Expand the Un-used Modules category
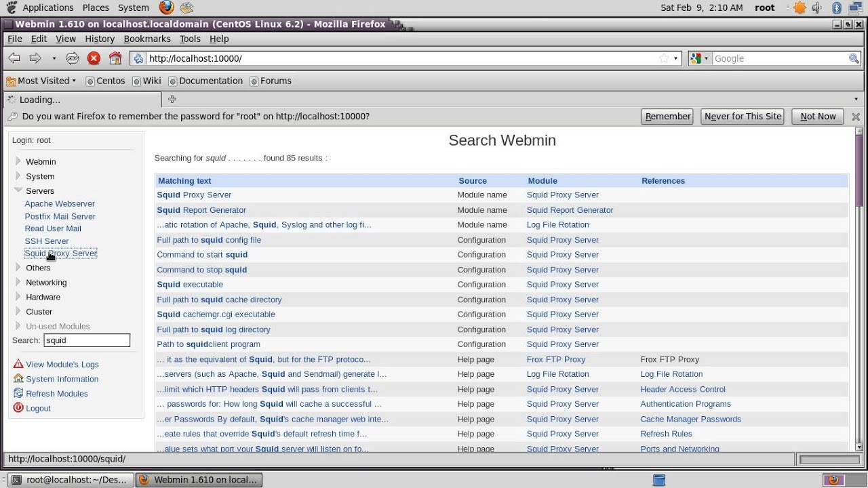Image resolution: width=868 pixels, height=488 pixels. [18, 326]
